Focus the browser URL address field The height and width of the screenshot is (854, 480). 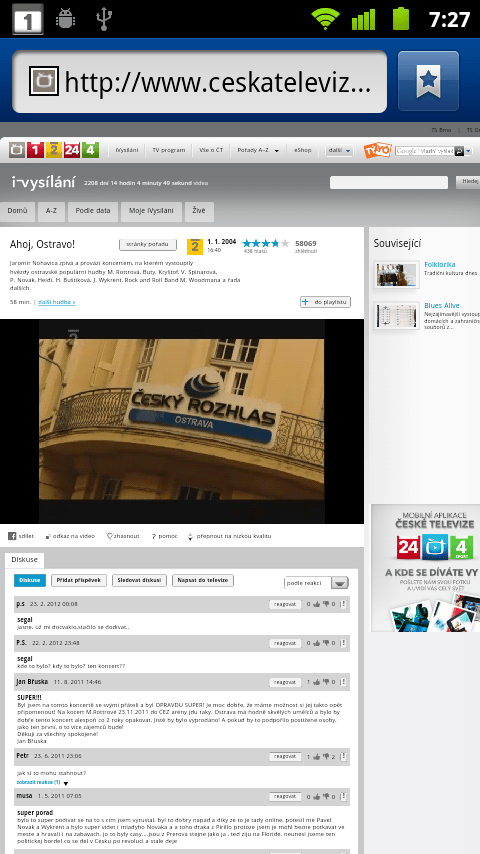pos(199,82)
